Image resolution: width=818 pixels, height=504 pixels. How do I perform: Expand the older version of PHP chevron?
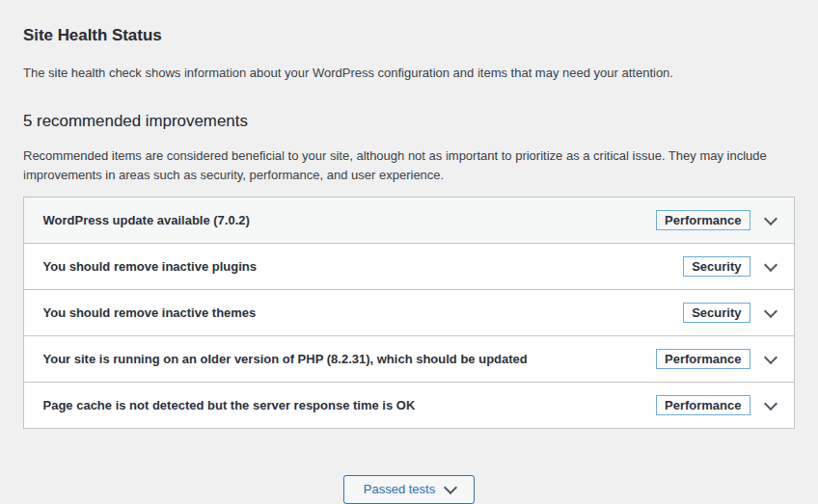[x=771, y=360]
